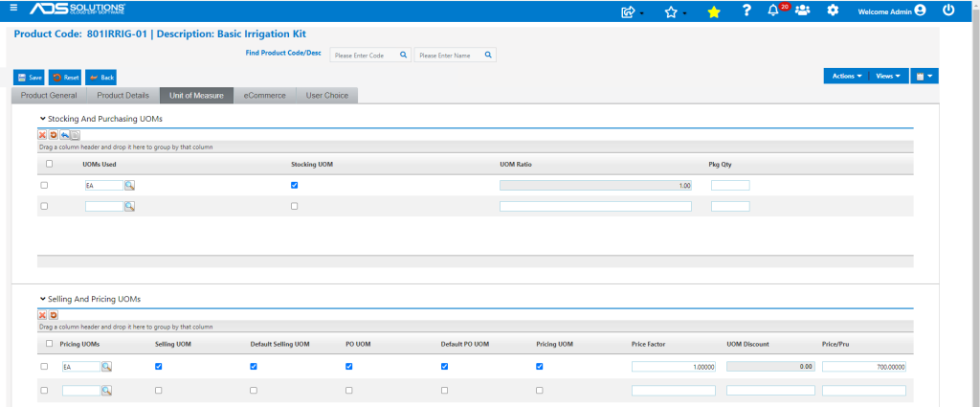Click red X delete icon in Stocking UOMs

click(x=42, y=134)
